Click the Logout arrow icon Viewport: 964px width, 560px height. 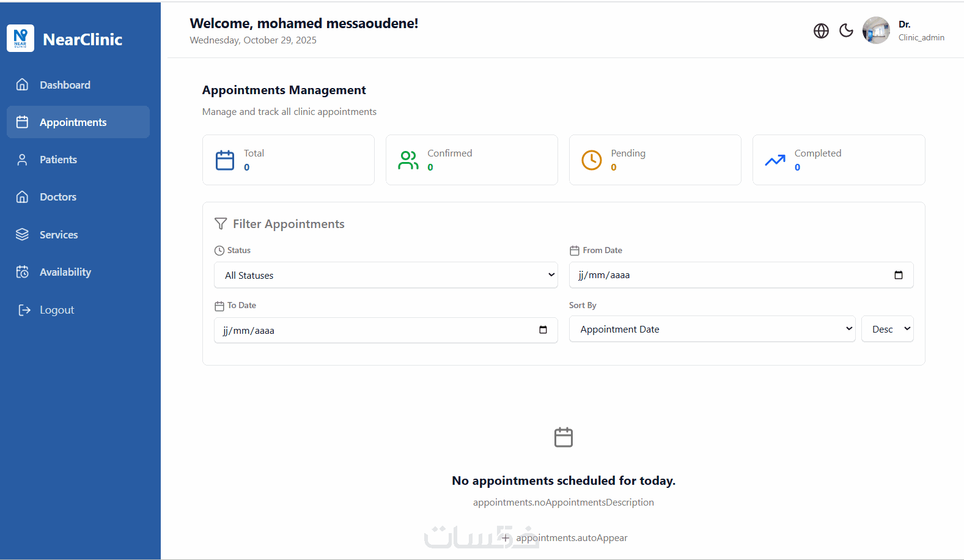coord(24,310)
